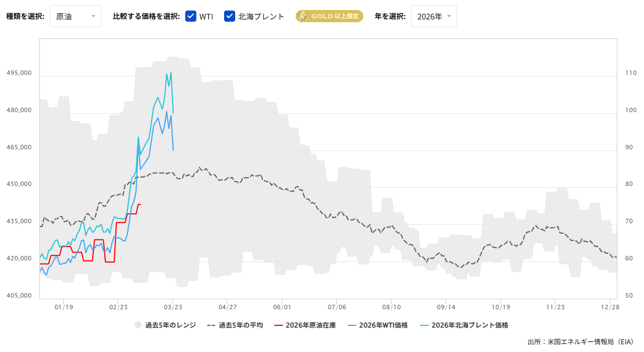Viewport: 644px width, 352px height.
Task: Click the peak of the cyan Brent price line
Action: point(170,72)
